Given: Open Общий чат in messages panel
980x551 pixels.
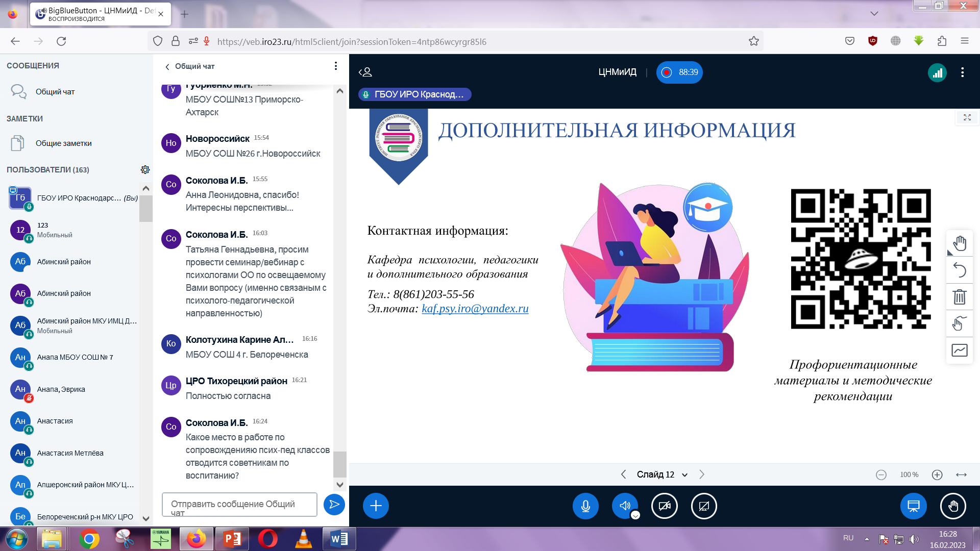Looking at the screenshot, I should click(x=55, y=92).
